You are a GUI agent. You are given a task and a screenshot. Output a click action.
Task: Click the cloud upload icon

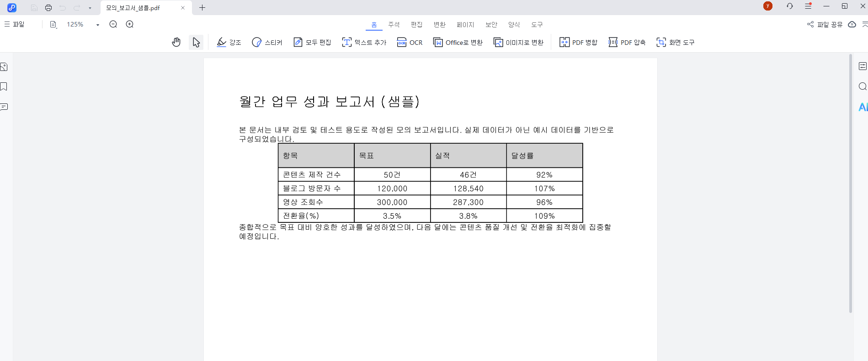tap(852, 24)
